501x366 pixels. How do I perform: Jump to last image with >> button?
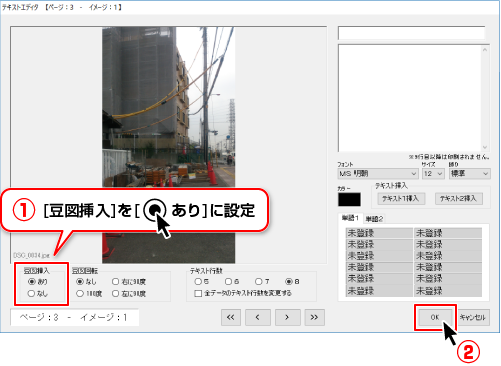315,317
